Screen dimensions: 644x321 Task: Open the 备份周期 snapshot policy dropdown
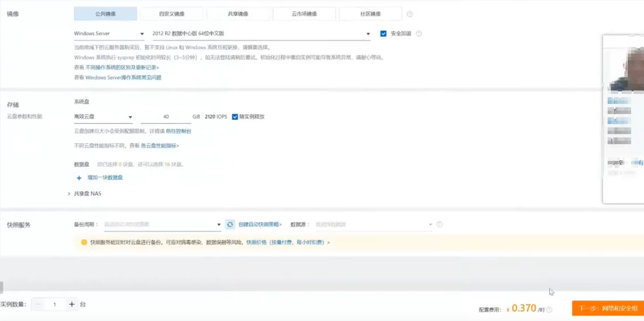(x=162, y=224)
